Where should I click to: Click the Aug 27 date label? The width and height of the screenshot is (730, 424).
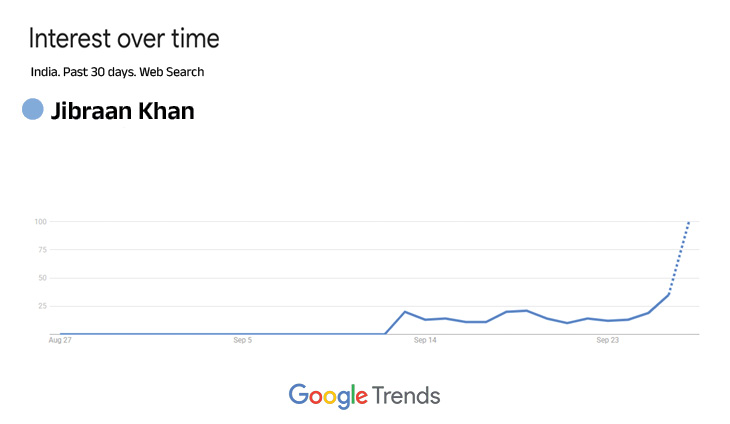pos(60,341)
